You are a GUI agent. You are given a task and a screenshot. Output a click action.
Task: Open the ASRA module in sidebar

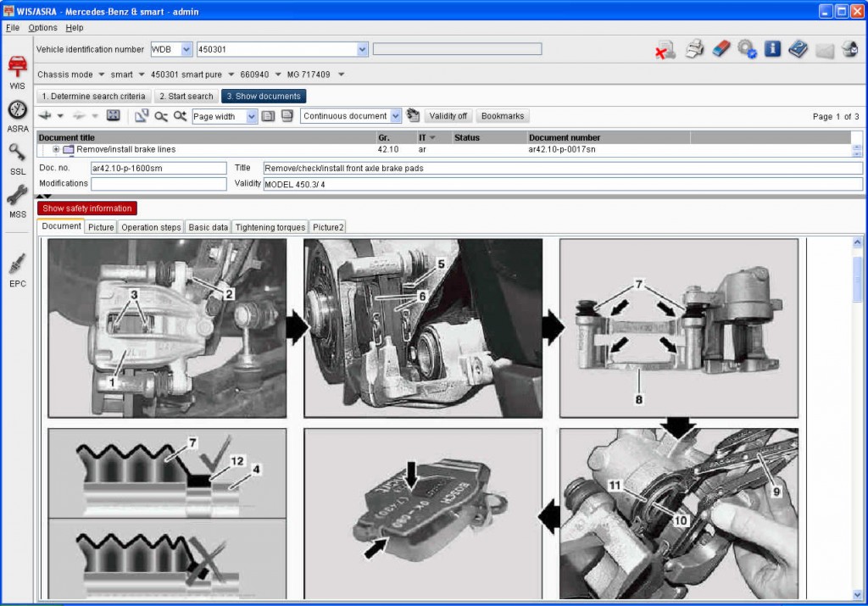(17, 114)
